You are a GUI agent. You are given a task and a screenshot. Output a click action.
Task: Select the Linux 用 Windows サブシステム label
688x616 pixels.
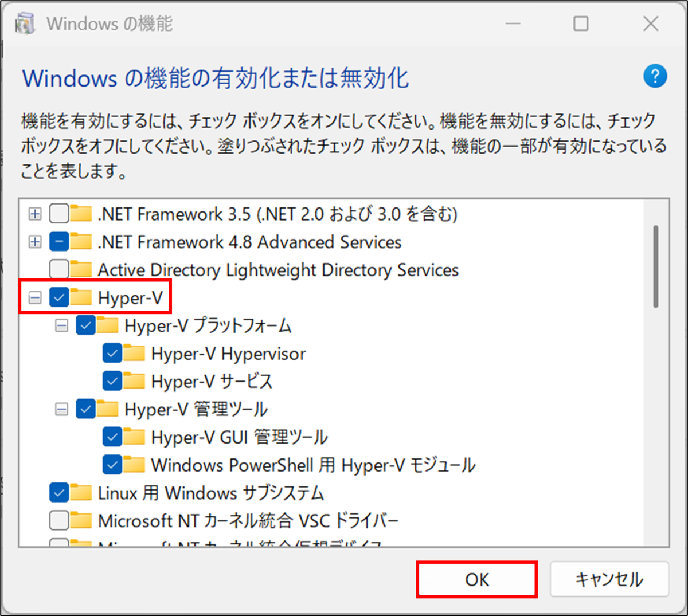pyautogui.click(x=211, y=493)
